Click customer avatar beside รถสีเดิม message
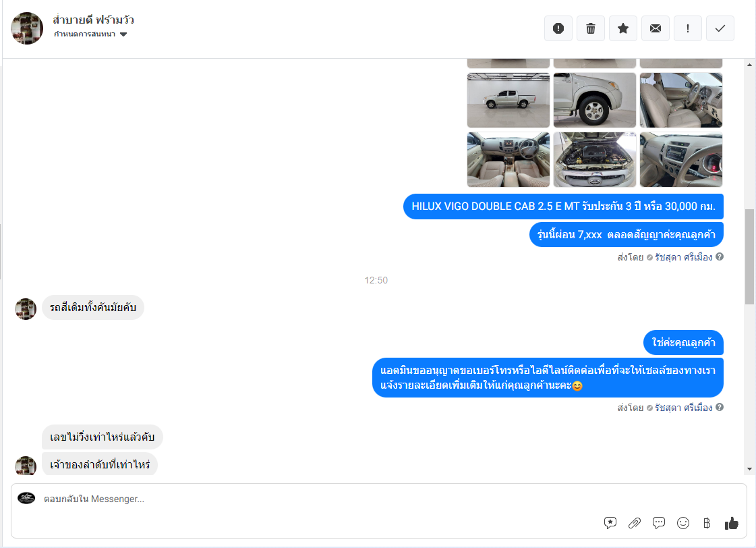The width and height of the screenshot is (756, 548). pos(26,308)
